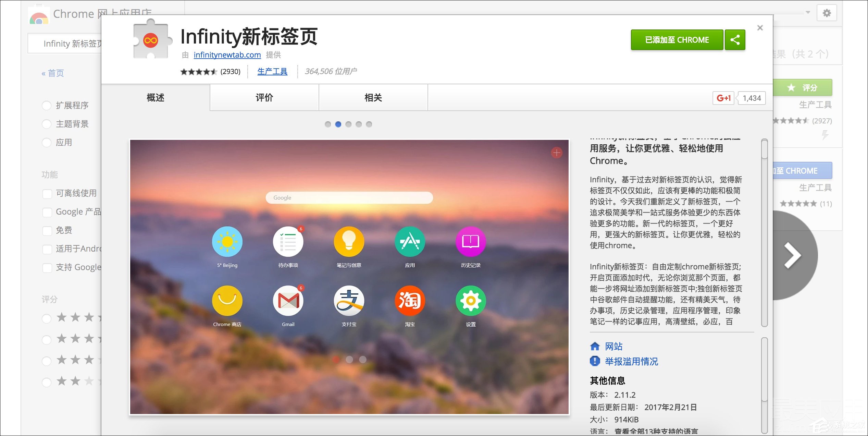
Task: Select the 扩展程序 radio button
Action: [47, 106]
